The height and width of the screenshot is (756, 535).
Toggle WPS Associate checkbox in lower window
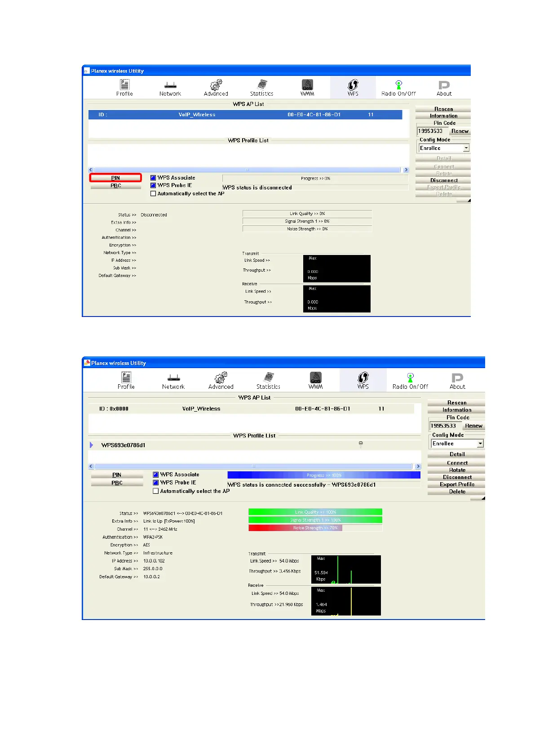(156, 475)
